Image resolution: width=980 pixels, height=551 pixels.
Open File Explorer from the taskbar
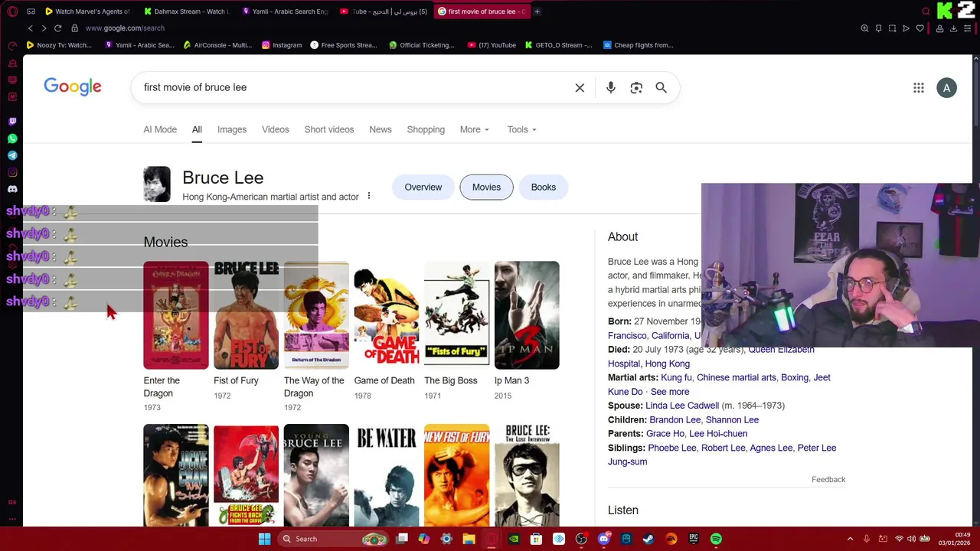click(x=469, y=539)
